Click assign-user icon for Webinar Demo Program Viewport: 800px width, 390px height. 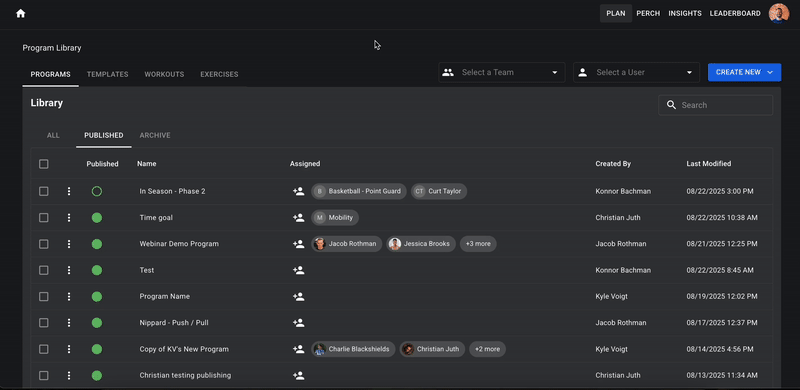(x=298, y=244)
